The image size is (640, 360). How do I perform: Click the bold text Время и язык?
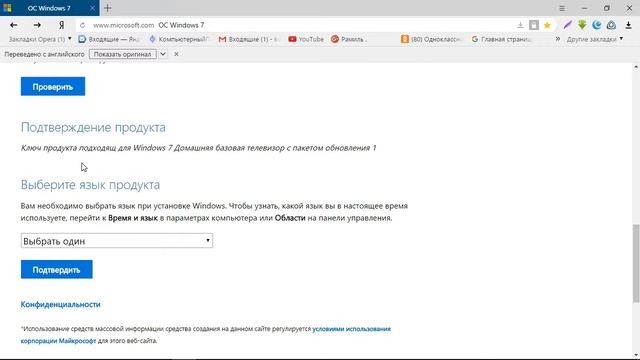(x=133, y=218)
